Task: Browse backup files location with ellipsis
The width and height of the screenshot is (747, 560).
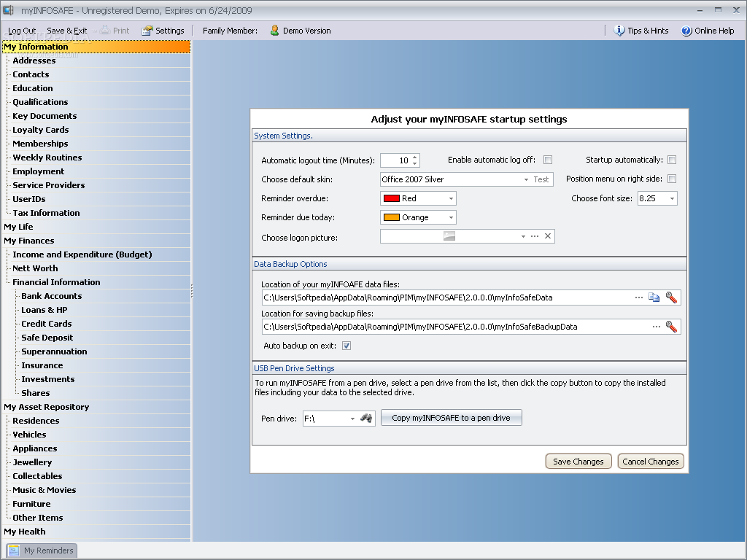Action: [656, 327]
